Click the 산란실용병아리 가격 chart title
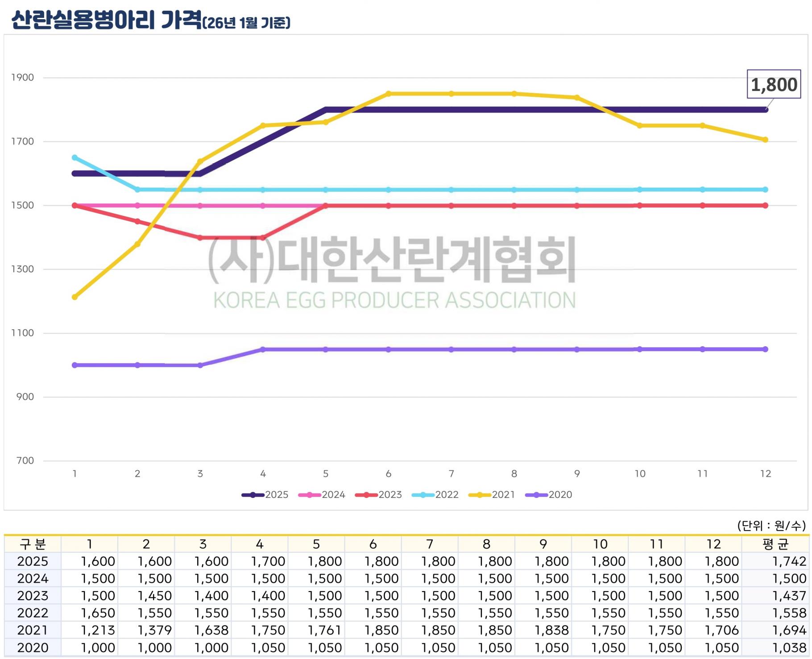Image resolution: width=812 pixels, height=659 pixels. (106, 20)
